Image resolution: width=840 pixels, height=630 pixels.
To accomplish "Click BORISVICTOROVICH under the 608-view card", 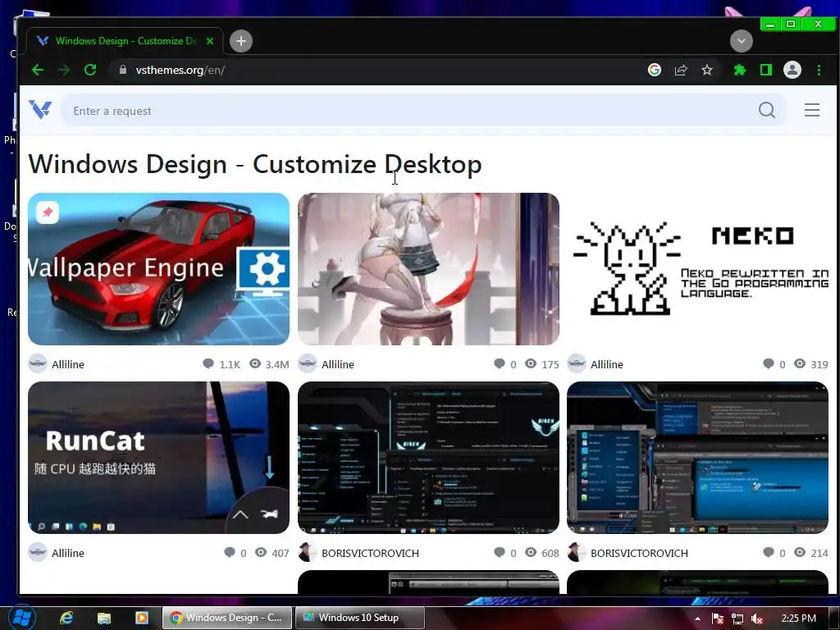I will tap(370, 553).
